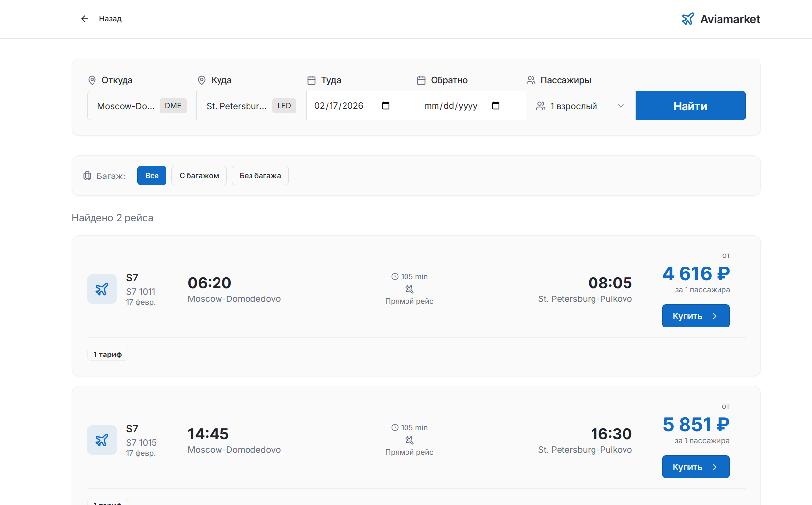Click the clock icon for the 14:45 flight duration
The height and width of the screenshot is (505, 812).
(x=395, y=428)
